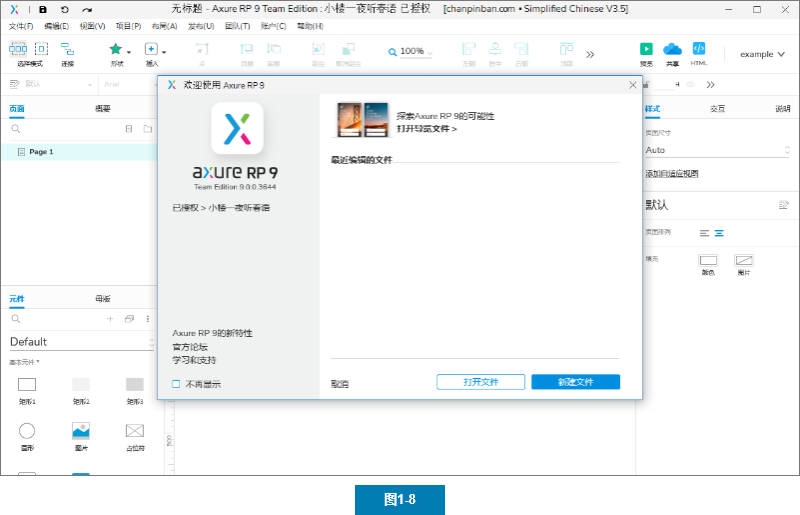Choose the contained selection mode icon
The height and width of the screenshot is (515, 800).
[x=41, y=49]
